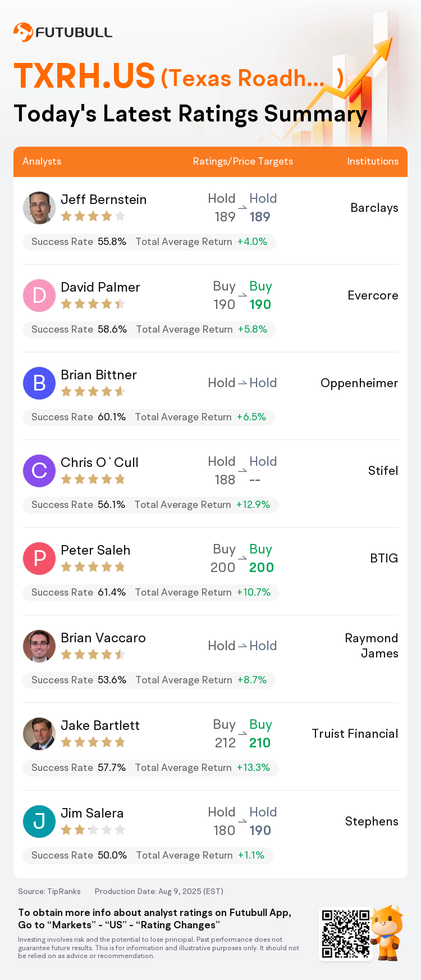The height and width of the screenshot is (980, 421).
Task: Tap Brian Bittner's blue B avatar
Action: [39, 383]
